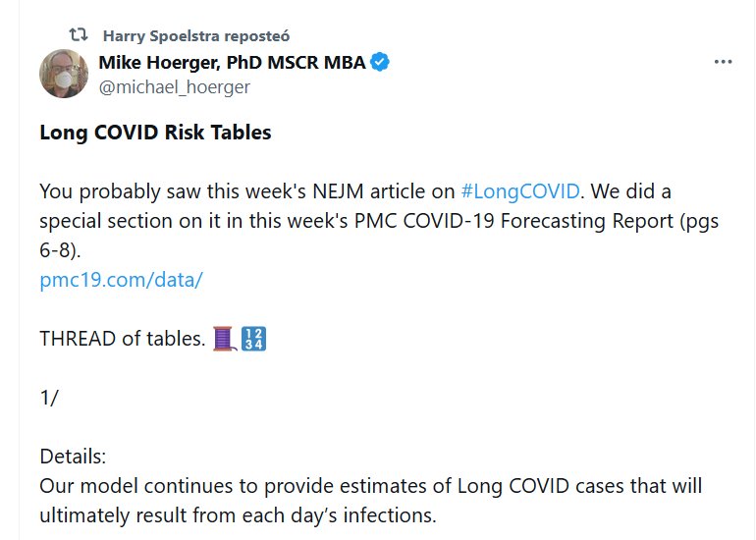Click the '6-8).' page range text

[x=63, y=249]
